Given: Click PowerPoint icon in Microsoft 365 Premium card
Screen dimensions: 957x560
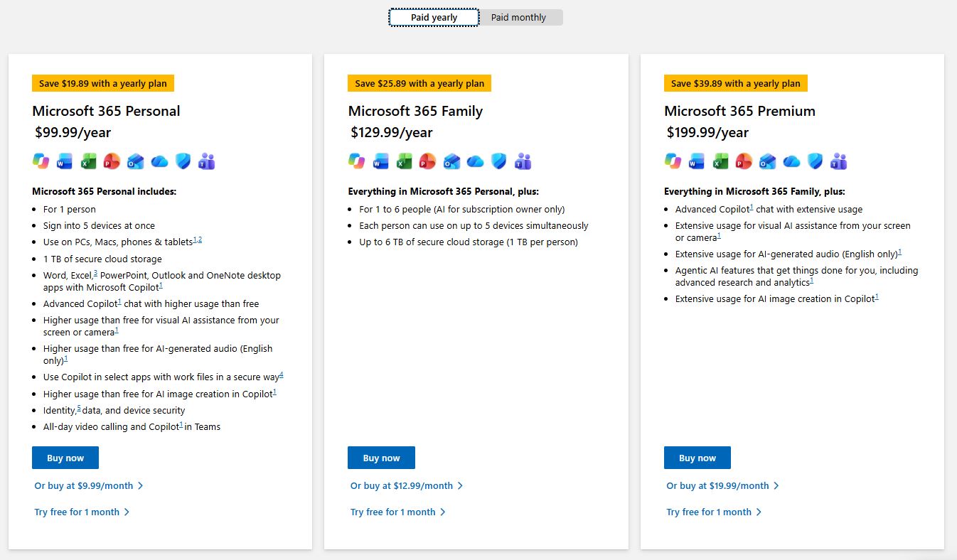Looking at the screenshot, I should point(744,161).
